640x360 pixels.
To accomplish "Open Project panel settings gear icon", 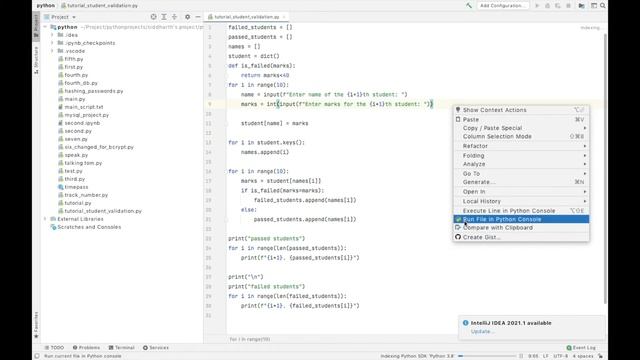I will [187, 17].
